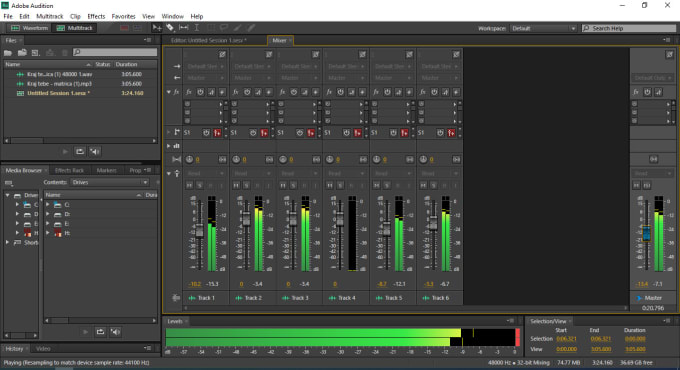680x370 pixels.
Task: Click Master track Sum to Mono icon
Action: tap(654, 160)
